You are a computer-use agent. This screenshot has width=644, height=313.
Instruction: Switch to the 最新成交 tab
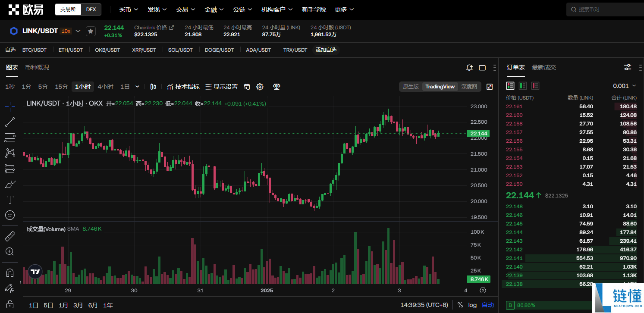(544, 67)
